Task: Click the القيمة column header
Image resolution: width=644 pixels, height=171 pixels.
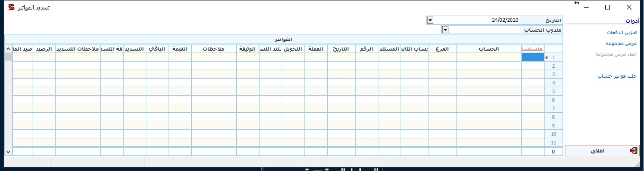Action: tap(180, 49)
